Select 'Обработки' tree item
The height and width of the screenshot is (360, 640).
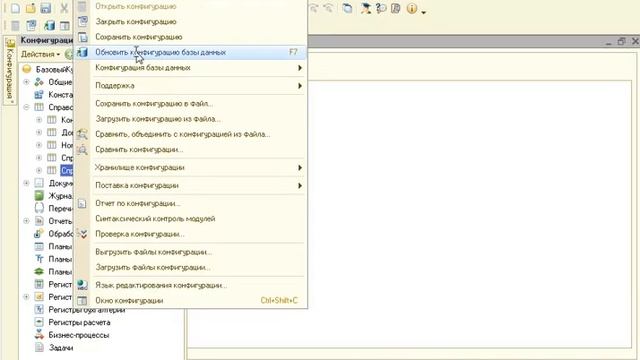click(60, 234)
